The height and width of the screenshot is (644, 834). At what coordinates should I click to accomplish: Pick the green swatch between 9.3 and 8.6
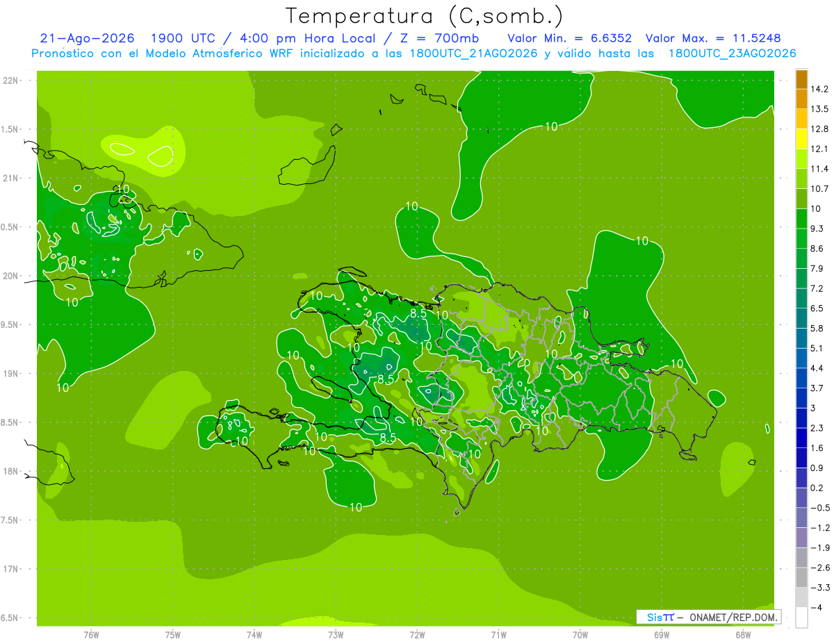pos(801,238)
